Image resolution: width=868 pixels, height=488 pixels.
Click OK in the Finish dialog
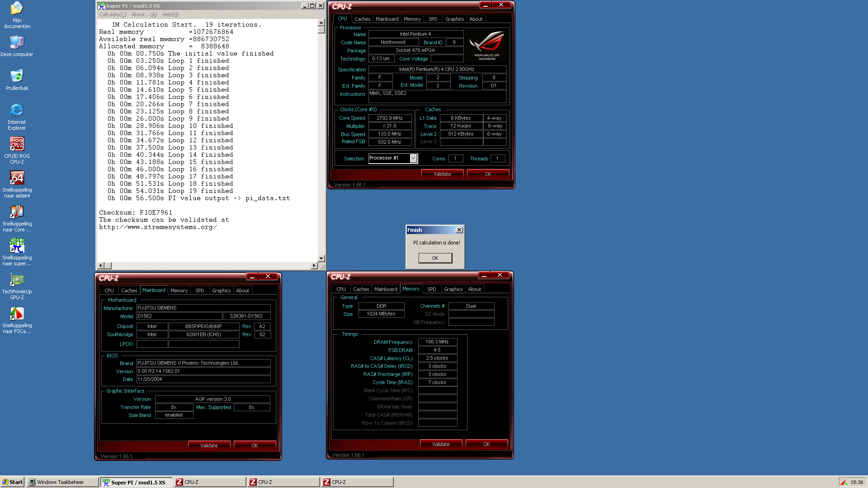(x=435, y=258)
